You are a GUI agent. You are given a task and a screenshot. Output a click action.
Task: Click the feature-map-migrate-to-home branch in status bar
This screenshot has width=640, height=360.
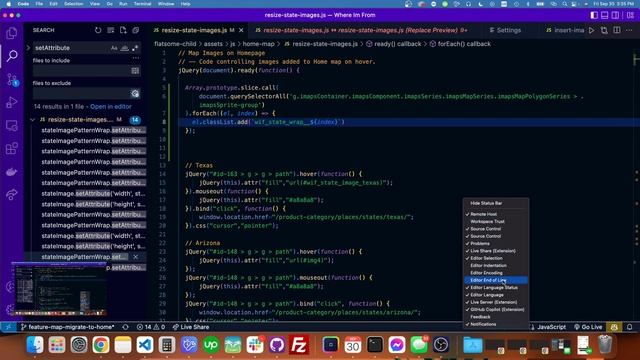[67, 327]
